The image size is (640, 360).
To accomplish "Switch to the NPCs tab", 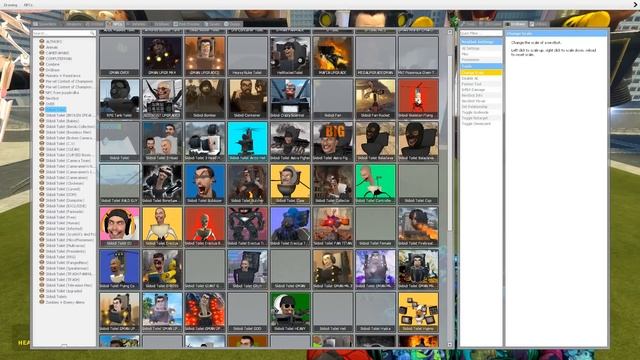I will (116, 24).
